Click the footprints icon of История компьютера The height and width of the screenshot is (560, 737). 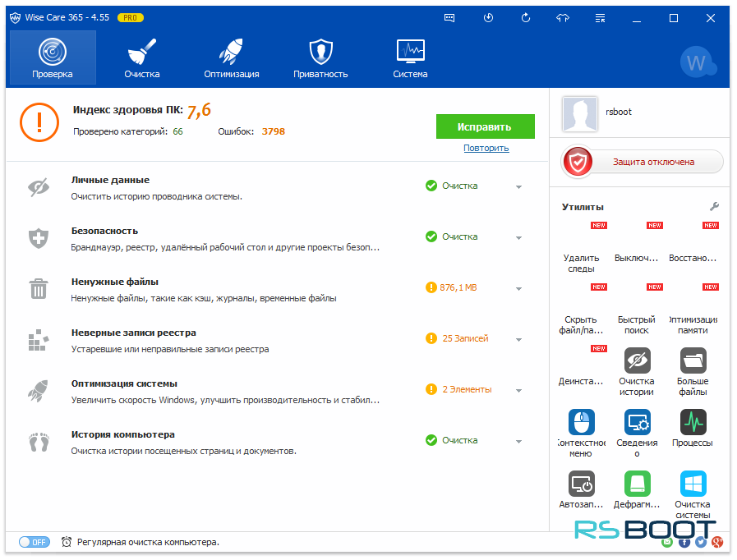pyautogui.click(x=39, y=442)
